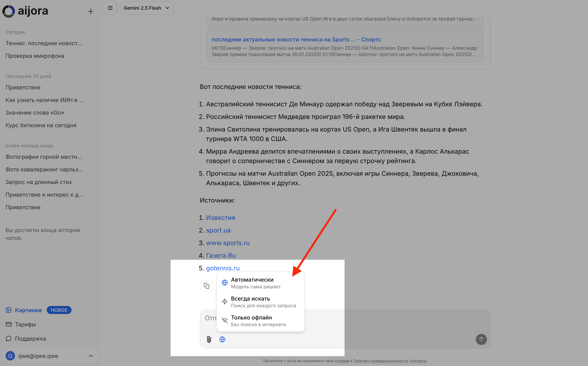Open the Известия source link
This screenshot has width=588, height=366.
tap(220, 218)
